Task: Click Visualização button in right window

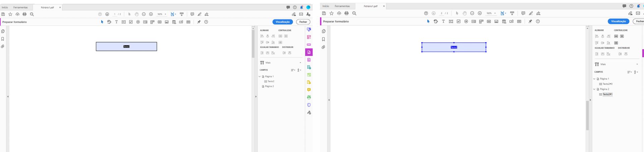Action: coord(619,21)
